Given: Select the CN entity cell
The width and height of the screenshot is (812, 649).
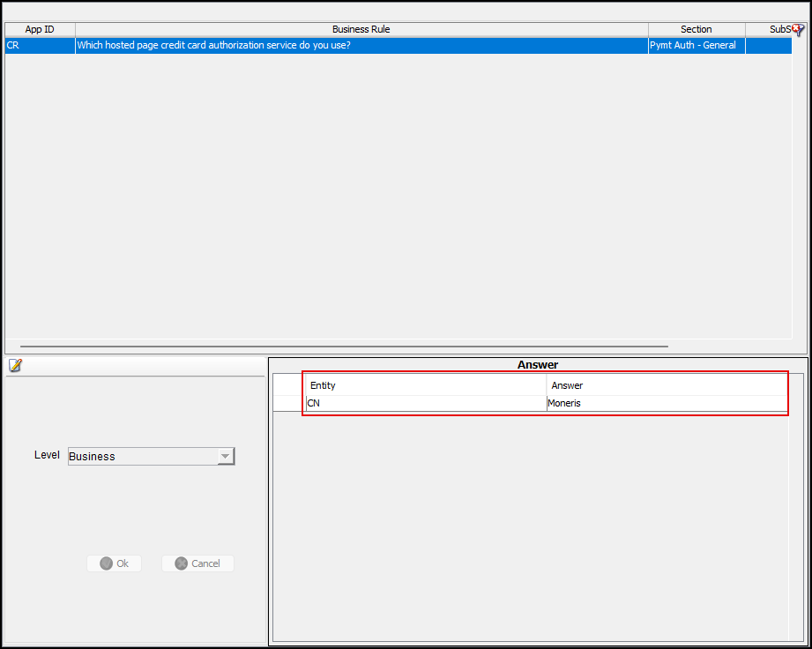Looking at the screenshot, I should [x=426, y=403].
